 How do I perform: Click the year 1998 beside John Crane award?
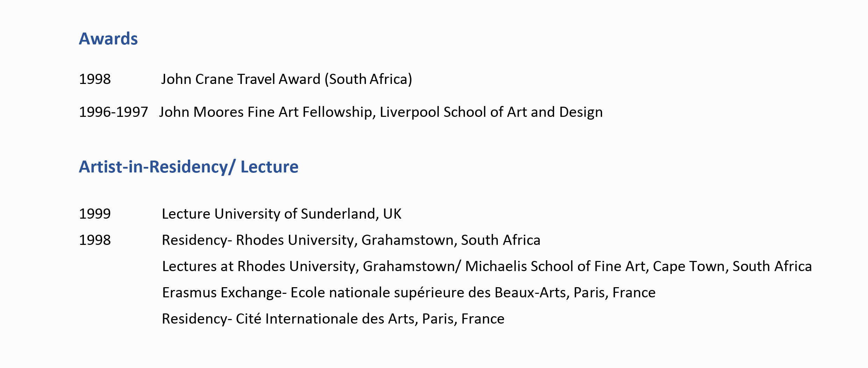tap(95, 79)
